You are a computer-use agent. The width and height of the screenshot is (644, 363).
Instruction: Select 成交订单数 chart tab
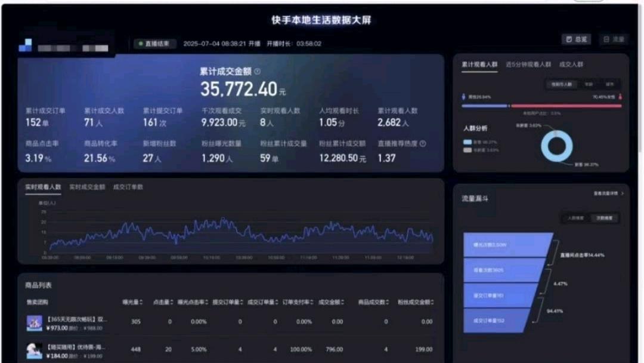[128, 187]
